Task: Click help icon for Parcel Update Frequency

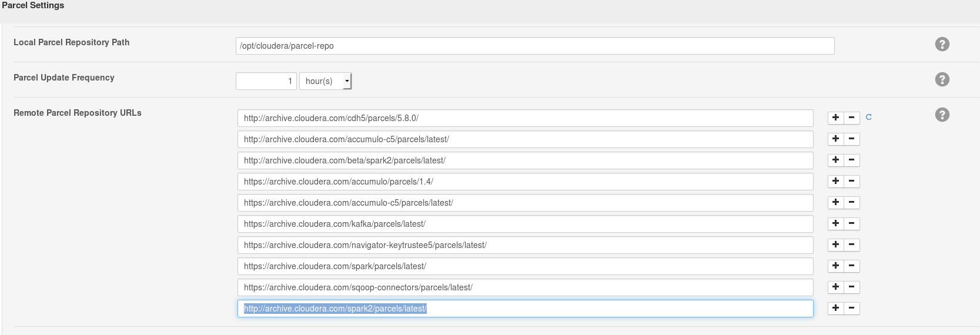Action: click(942, 79)
